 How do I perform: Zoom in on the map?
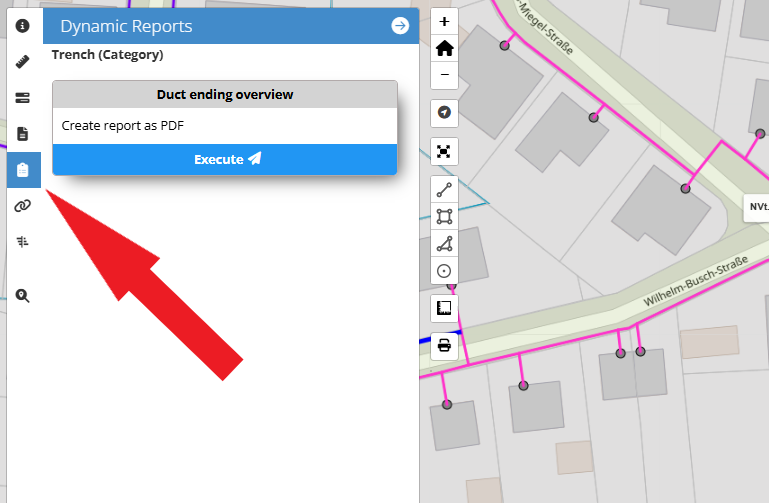click(444, 21)
